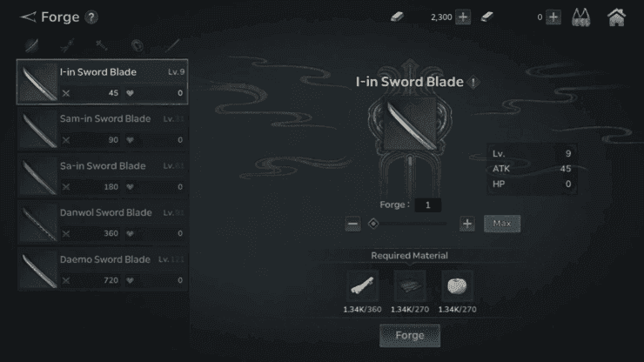This screenshot has height=362, width=644.
Task: Open the armor costume icon at top right
Action: (x=580, y=17)
